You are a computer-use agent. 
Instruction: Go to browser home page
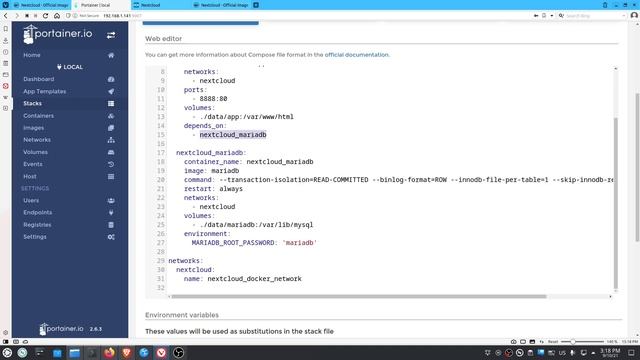[57, 16]
